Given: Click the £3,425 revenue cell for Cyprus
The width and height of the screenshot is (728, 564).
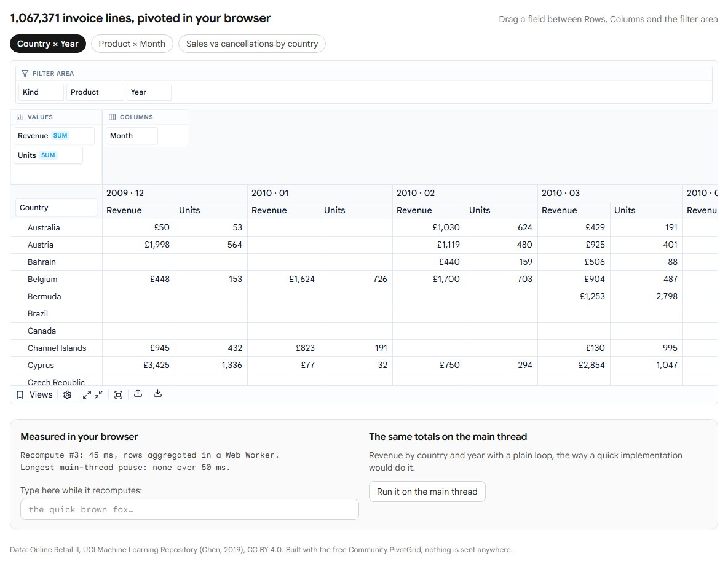Looking at the screenshot, I should (x=138, y=365).
